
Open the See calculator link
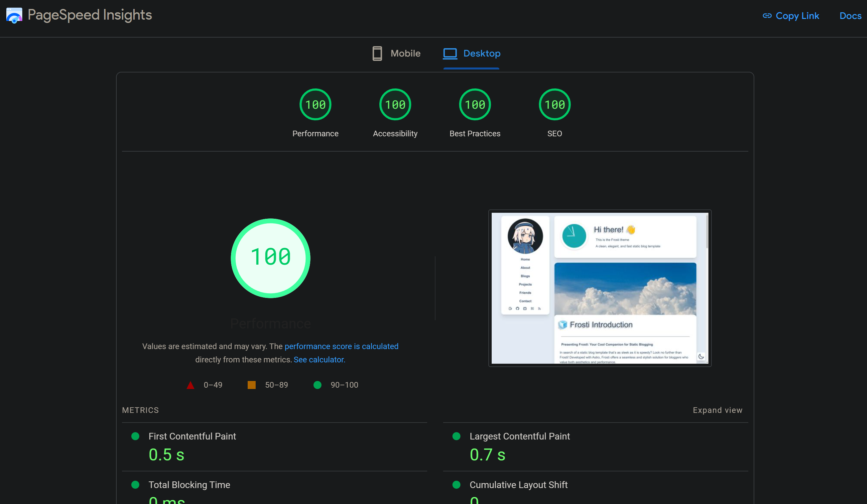pos(319,359)
